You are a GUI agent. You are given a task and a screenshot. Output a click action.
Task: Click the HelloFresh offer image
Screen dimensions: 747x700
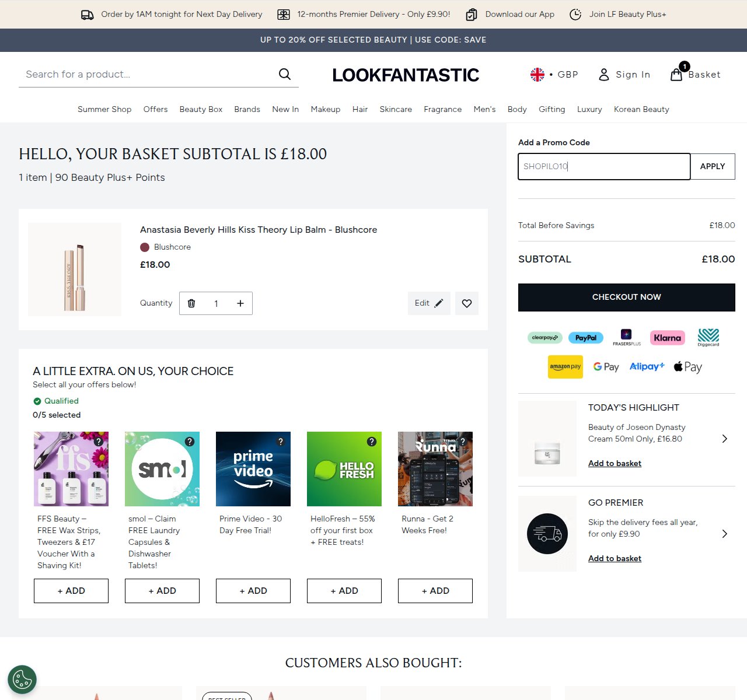tap(344, 469)
